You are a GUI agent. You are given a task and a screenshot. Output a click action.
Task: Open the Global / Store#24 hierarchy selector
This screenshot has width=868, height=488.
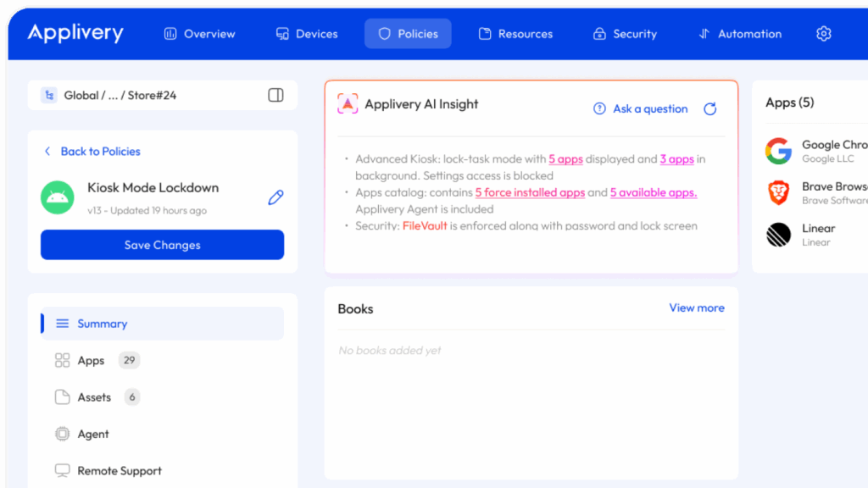coord(120,95)
